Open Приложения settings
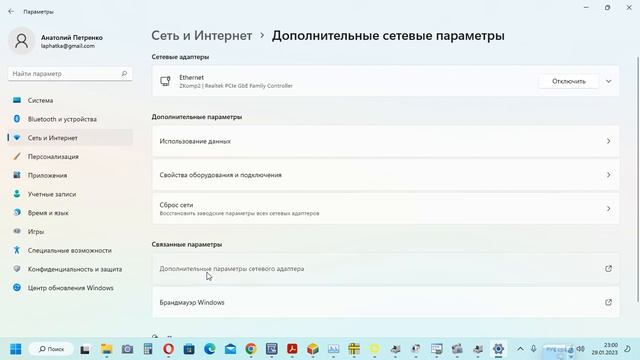Viewport: 640px width, 360px height. click(x=70, y=176)
